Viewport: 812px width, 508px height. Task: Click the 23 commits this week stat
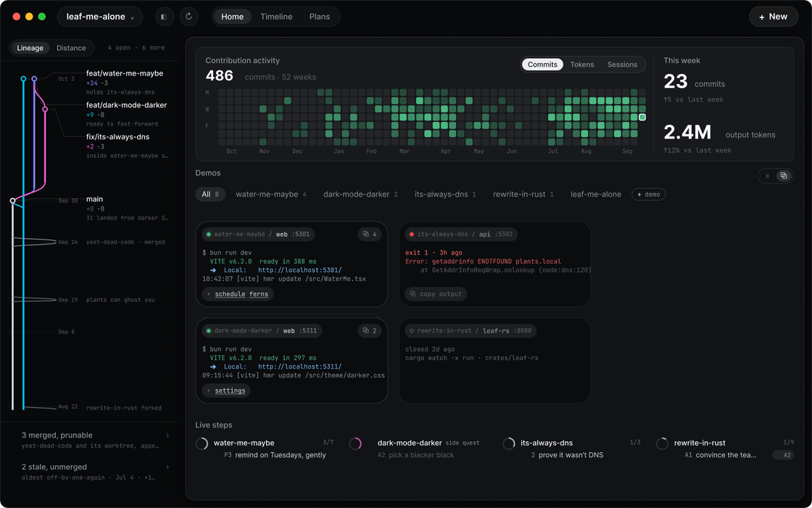click(694, 82)
